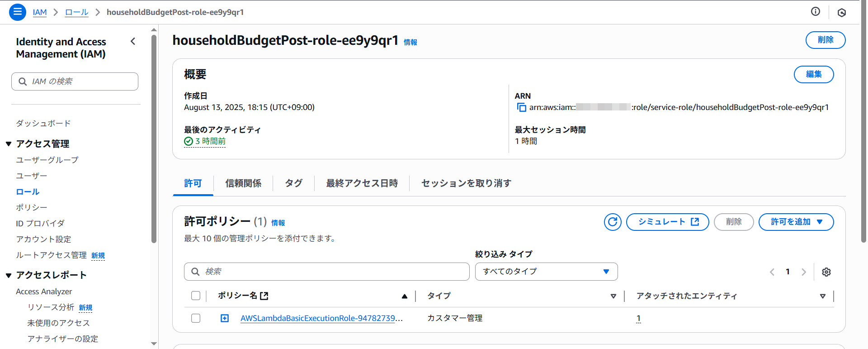This screenshot has width=868, height=349.
Task: Expand the AWSLambdaBasicExecutionRole policy row
Action: click(225, 318)
